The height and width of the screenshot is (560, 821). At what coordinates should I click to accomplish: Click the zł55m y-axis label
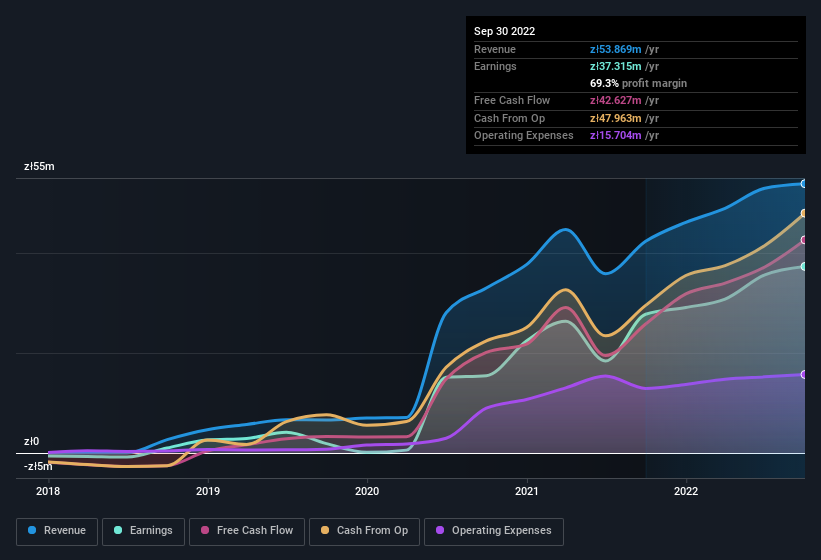coord(39,166)
